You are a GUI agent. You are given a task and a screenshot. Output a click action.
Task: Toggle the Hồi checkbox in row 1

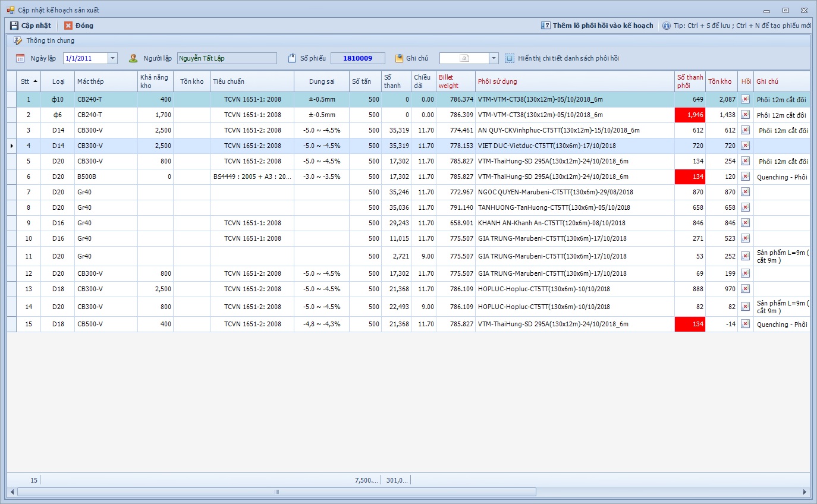[x=745, y=99]
